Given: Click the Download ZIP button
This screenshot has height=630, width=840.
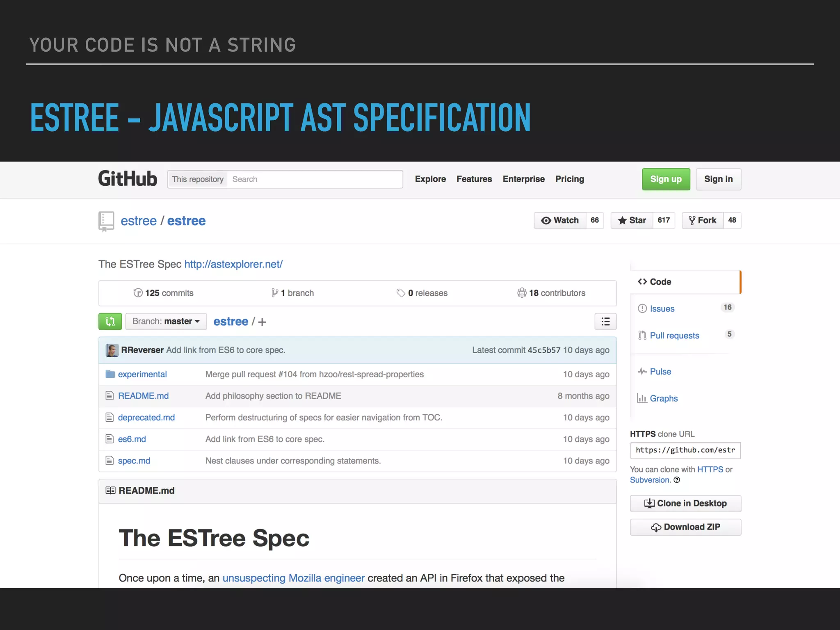Looking at the screenshot, I should tap(685, 527).
